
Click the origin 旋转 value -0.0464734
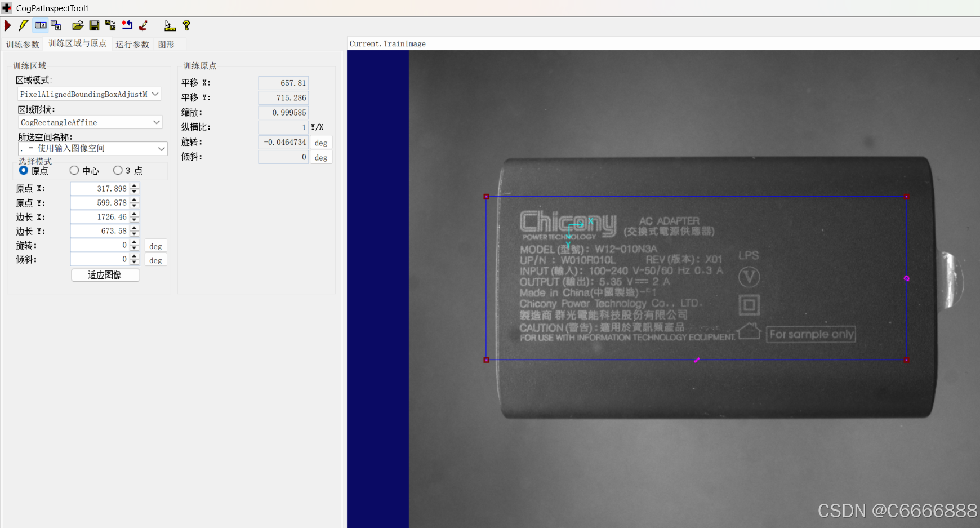[283, 142]
